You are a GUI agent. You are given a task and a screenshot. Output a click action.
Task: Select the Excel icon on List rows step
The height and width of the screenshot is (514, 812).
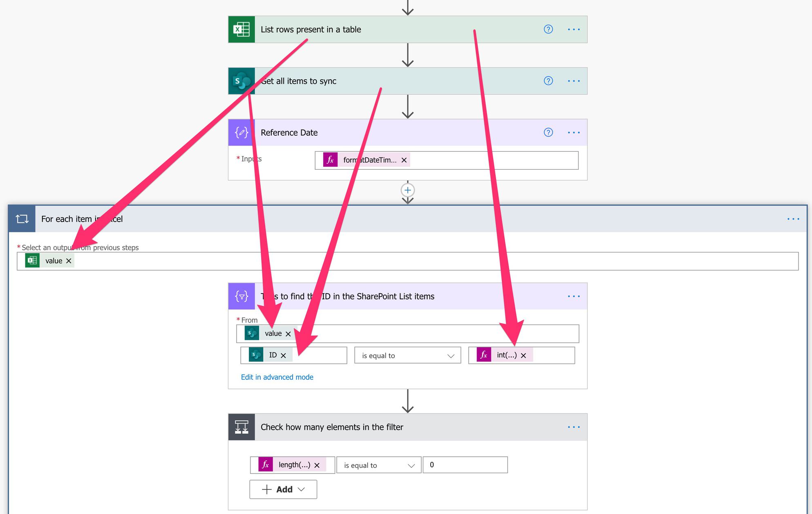coord(241,29)
